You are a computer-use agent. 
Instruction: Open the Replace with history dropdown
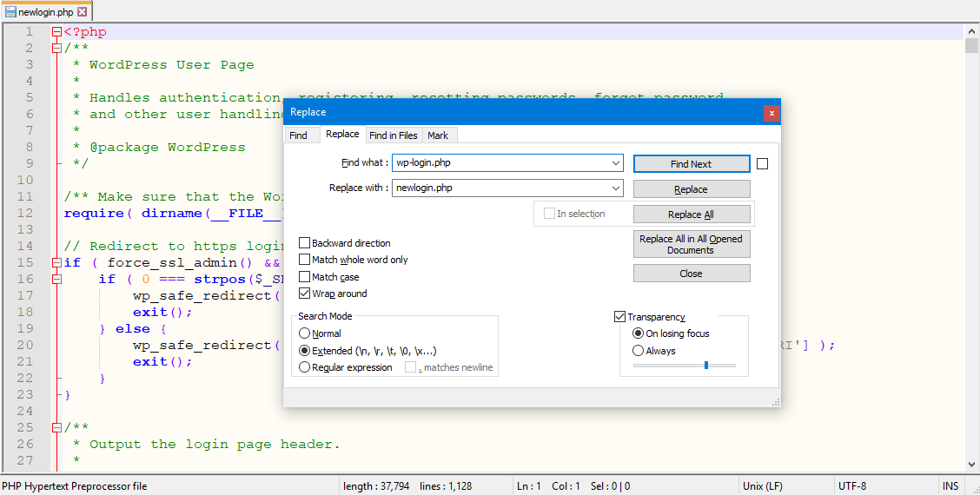617,188
